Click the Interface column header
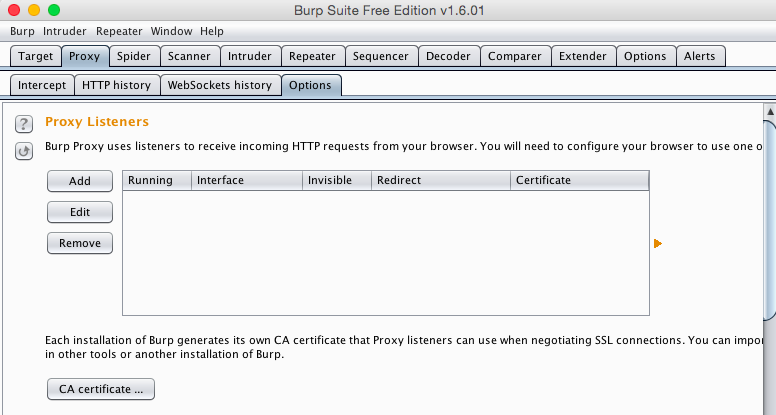 coord(246,180)
